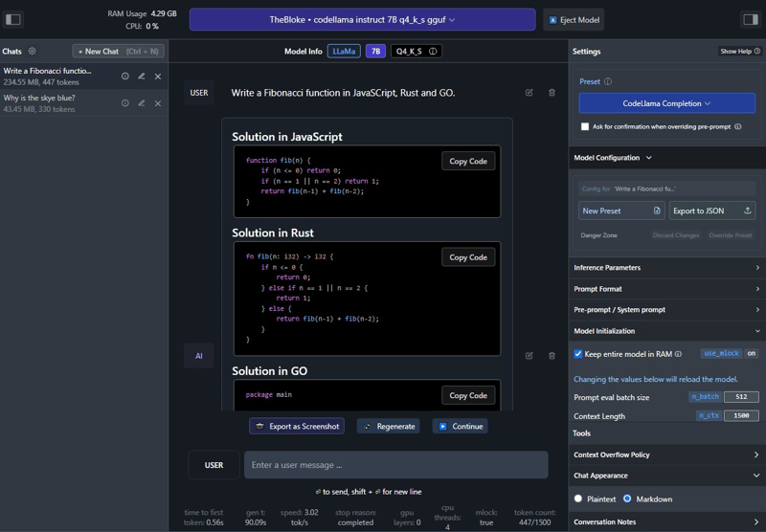Viewport: 766px width, 532px height.
Task: Click info icon beside Keep entire model in RAM
Action: 678,354
